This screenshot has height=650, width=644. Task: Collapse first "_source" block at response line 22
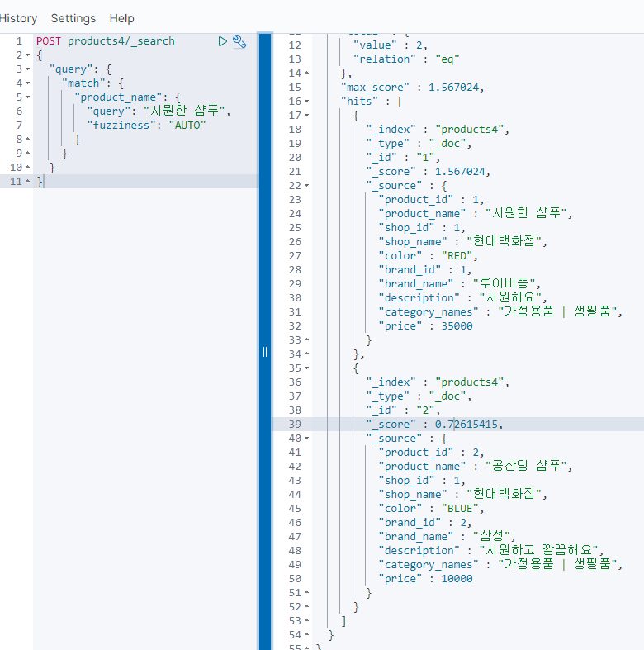pos(307,186)
